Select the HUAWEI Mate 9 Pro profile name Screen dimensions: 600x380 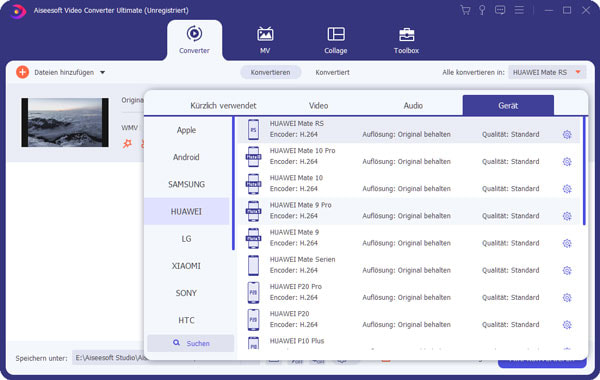[300, 205]
